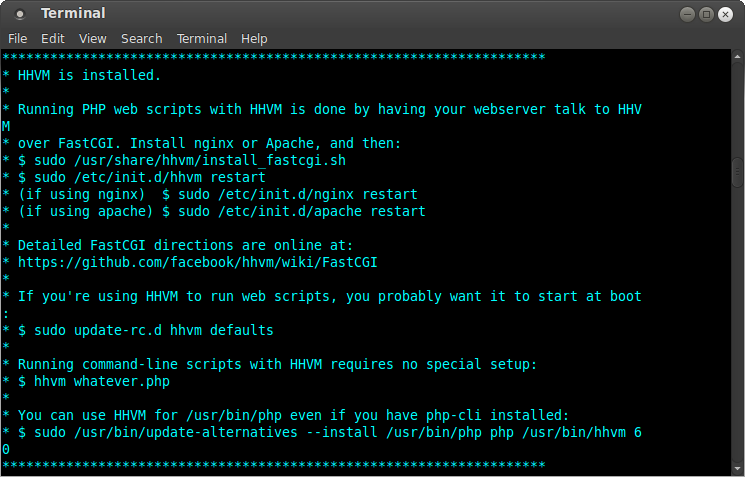
Task: Open the Help menu
Action: point(254,38)
